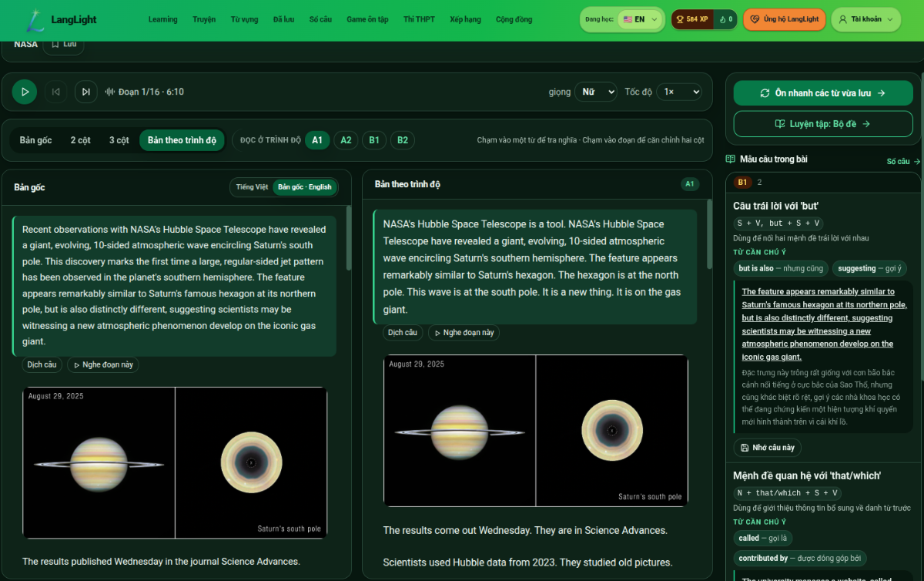Click the 'suggesting' vocabulary chip
Image resolution: width=924 pixels, height=581 pixels.
tap(869, 269)
